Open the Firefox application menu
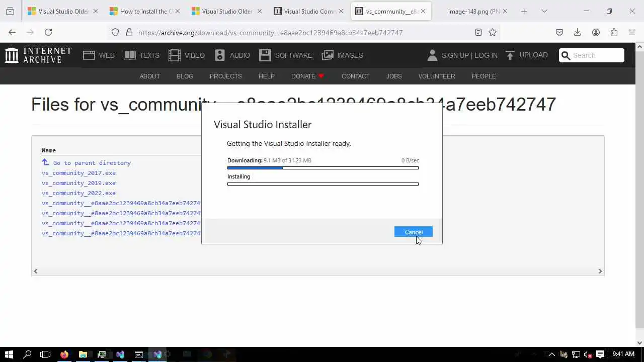The height and width of the screenshot is (362, 644). click(x=632, y=32)
